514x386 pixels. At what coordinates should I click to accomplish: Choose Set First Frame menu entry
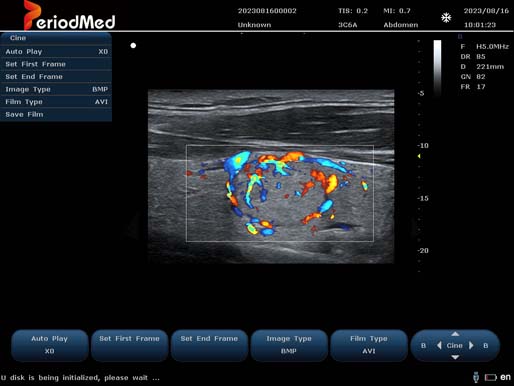tap(56, 64)
